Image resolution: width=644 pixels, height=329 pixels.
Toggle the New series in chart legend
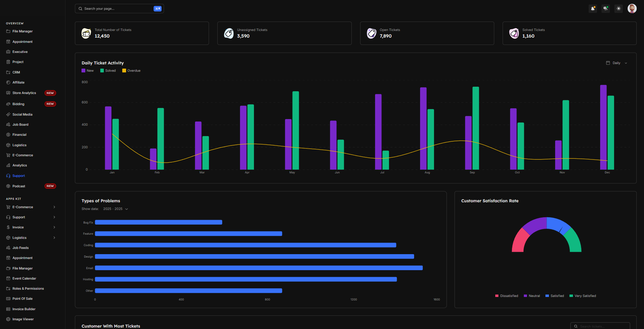click(x=87, y=71)
